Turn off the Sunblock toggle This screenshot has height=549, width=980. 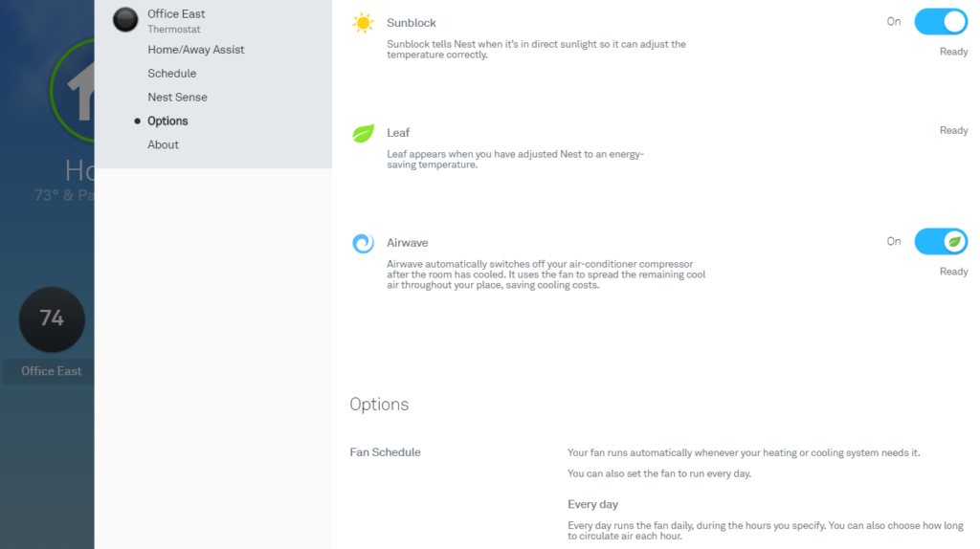941,22
